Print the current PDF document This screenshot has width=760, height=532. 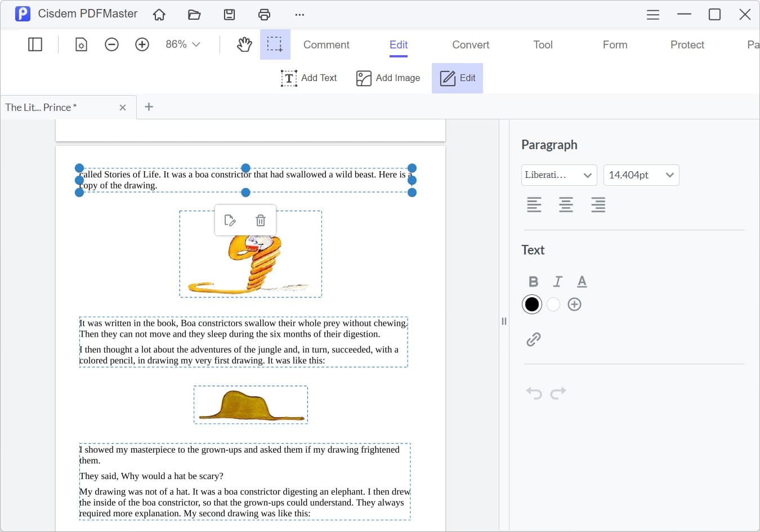(x=264, y=14)
